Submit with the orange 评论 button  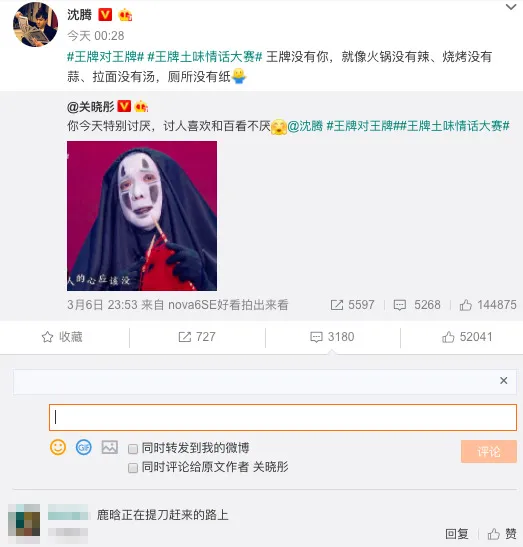(488, 451)
